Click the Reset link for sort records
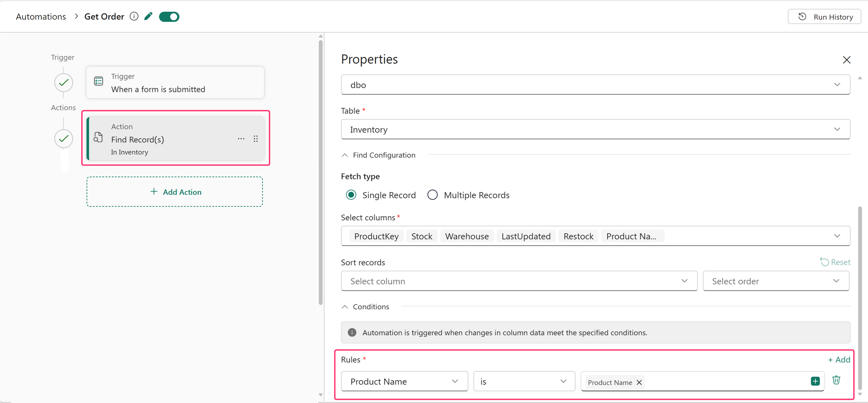The height and width of the screenshot is (403, 868). (835, 262)
